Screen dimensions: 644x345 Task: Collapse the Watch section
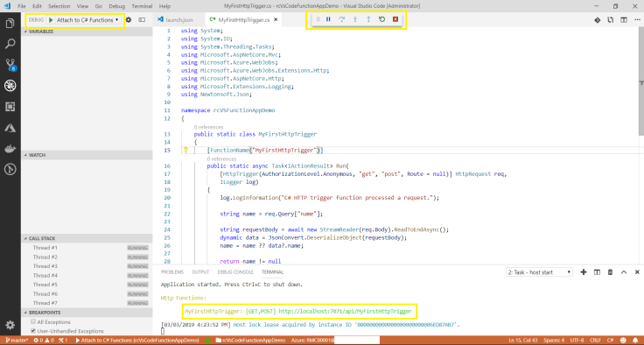point(87,155)
